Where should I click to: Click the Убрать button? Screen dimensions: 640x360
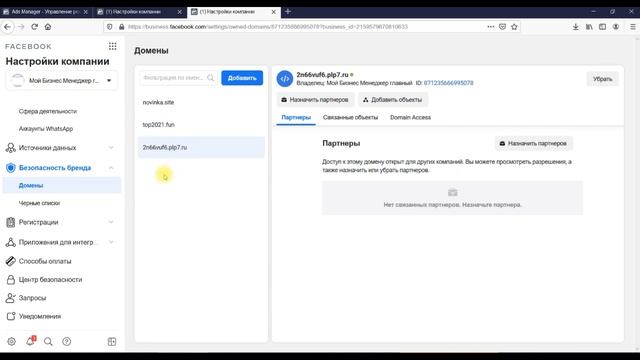pos(602,79)
